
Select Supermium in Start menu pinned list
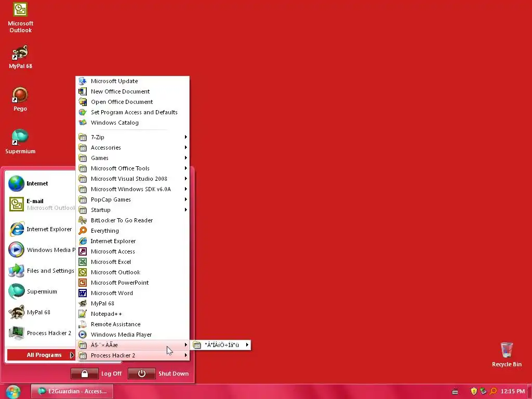pyautogui.click(x=41, y=291)
